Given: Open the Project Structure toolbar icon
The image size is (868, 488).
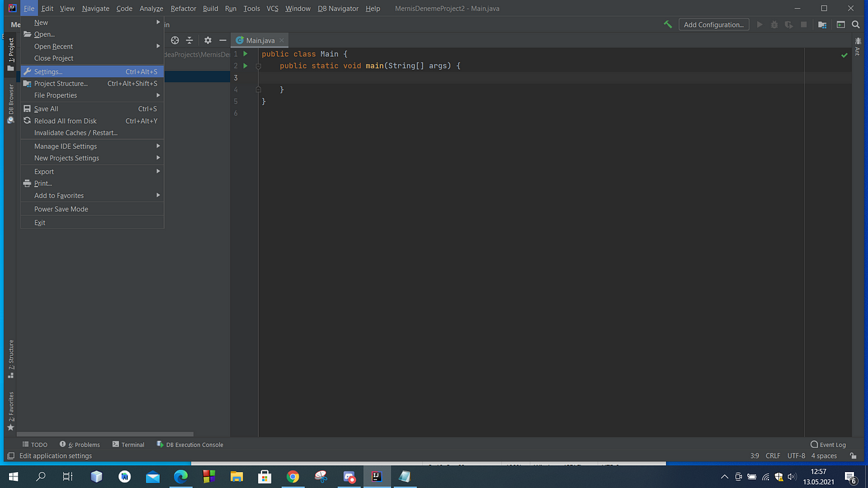Looking at the screenshot, I should coord(822,24).
